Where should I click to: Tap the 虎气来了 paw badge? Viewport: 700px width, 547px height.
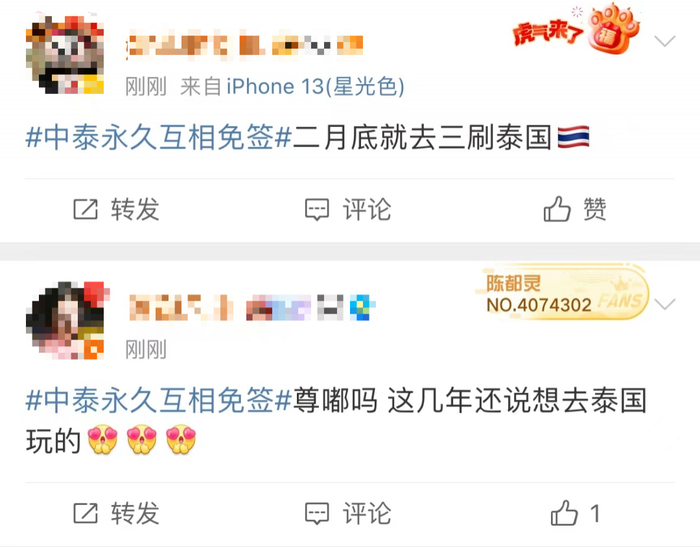pos(576,29)
